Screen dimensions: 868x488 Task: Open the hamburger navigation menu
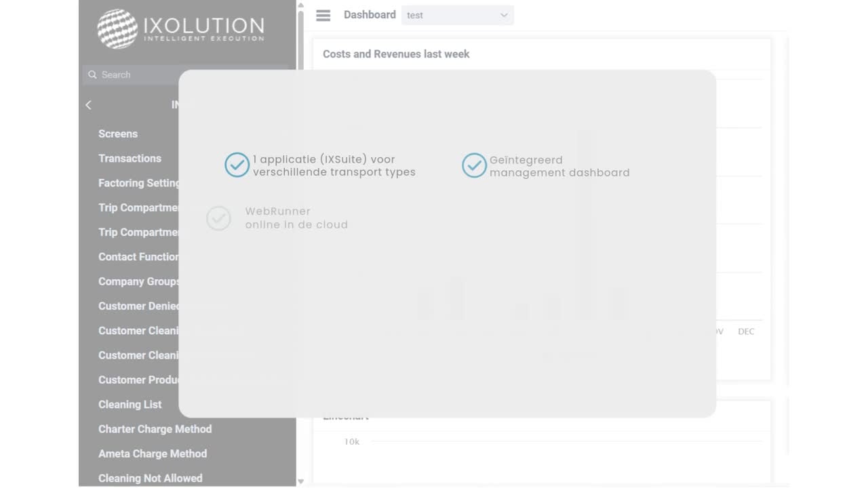[x=323, y=15]
